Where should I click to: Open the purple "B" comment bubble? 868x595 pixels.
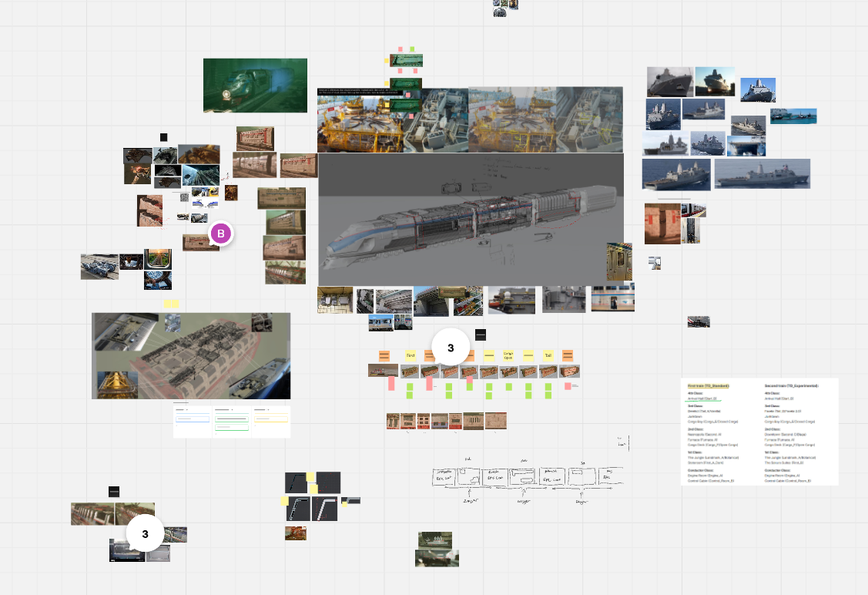click(221, 234)
